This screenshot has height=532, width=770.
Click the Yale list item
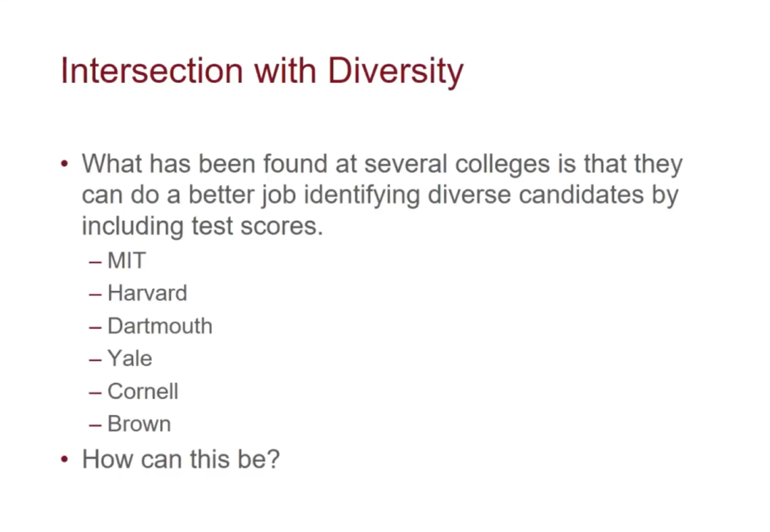pyautogui.click(x=130, y=359)
